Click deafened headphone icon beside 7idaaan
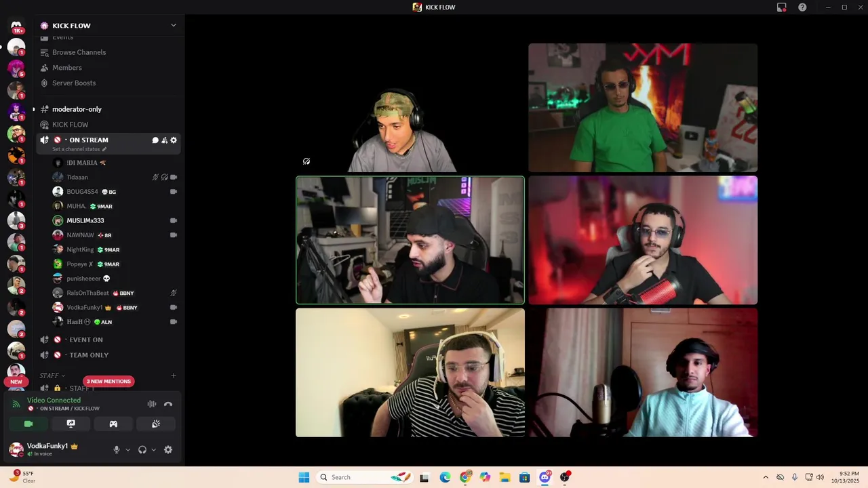Viewport: 868px width, 488px height. [164, 178]
